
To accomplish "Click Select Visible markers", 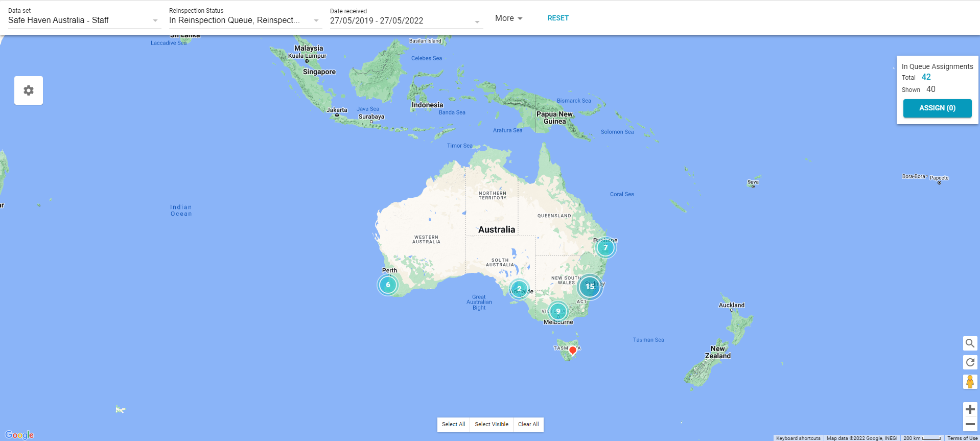I will click(x=492, y=424).
